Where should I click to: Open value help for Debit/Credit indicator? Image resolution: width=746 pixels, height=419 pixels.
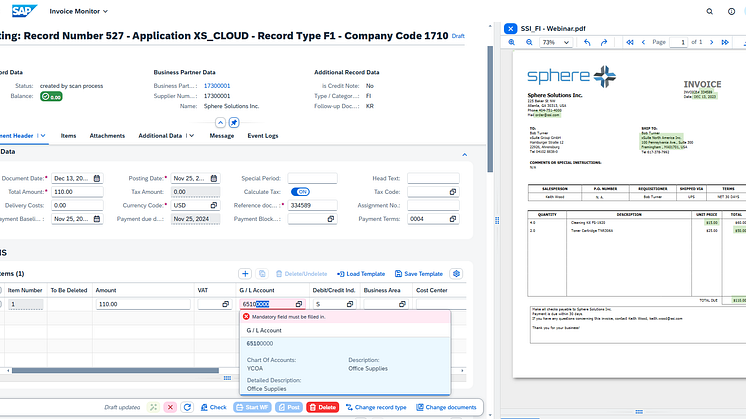pyautogui.click(x=349, y=304)
